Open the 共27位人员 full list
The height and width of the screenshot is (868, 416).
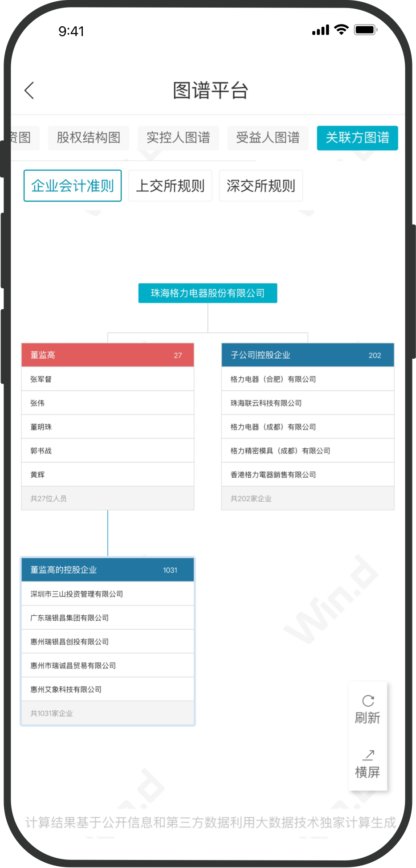108,498
